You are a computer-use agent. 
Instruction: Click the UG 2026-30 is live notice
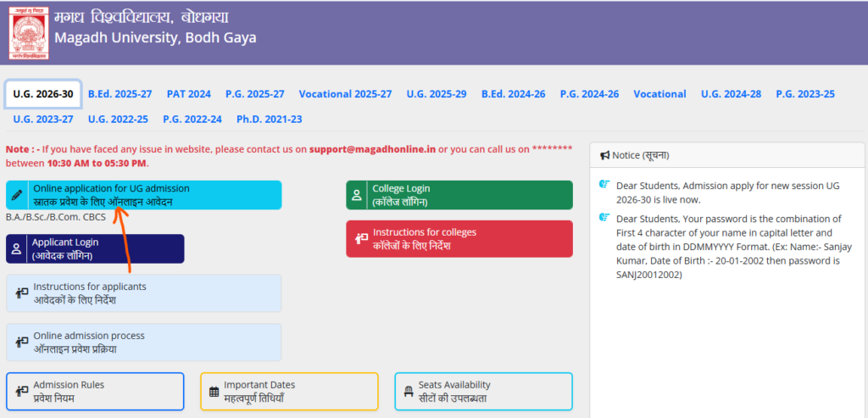(728, 192)
